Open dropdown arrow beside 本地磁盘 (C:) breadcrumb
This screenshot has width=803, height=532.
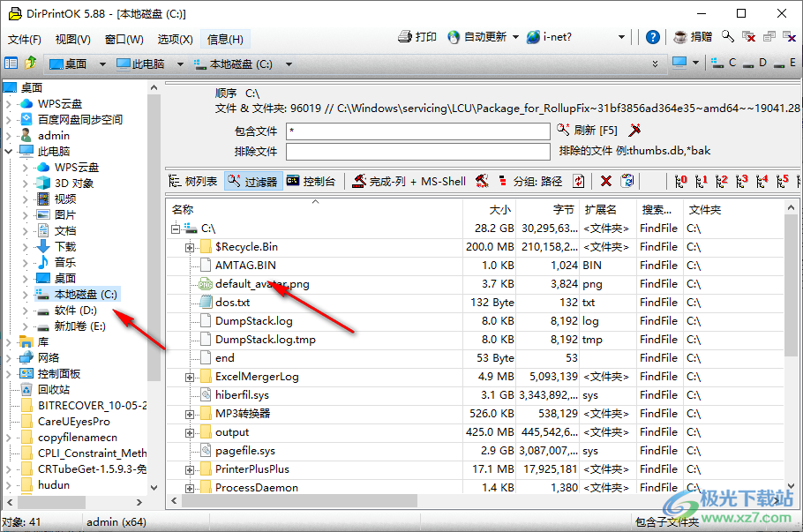click(x=289, y=64)
